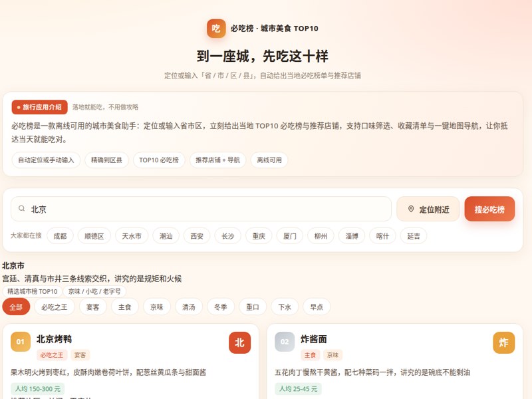Click the 离线可用 feature chip
532x399 pixels.
269,160
